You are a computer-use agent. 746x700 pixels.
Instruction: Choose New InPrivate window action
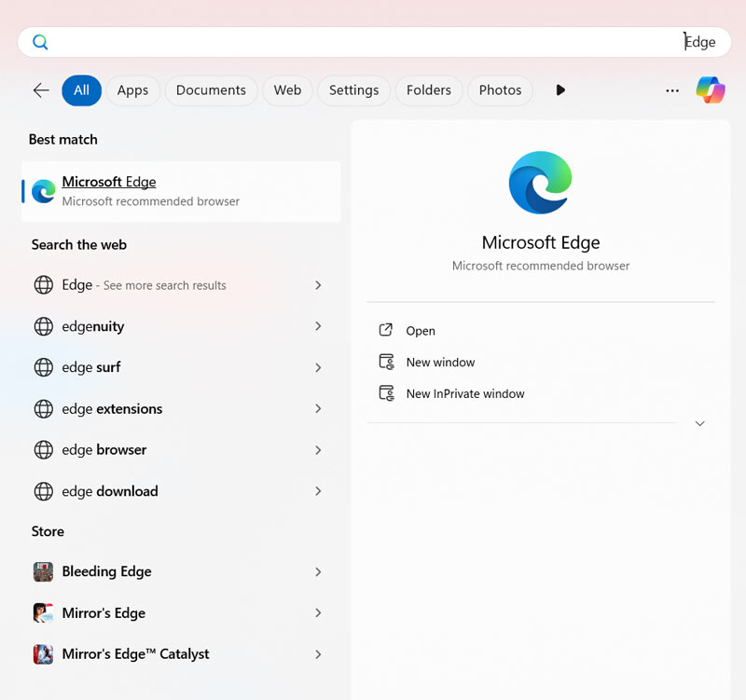(x=465, y=393)
